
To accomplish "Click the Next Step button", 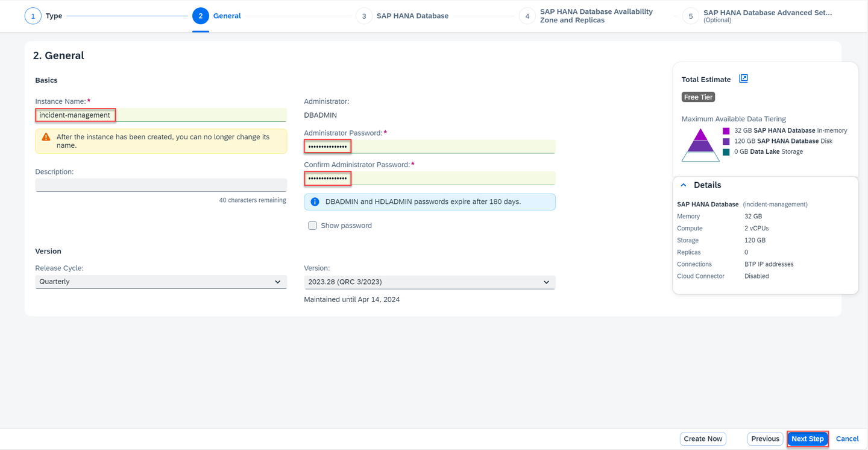I will 807,439.
